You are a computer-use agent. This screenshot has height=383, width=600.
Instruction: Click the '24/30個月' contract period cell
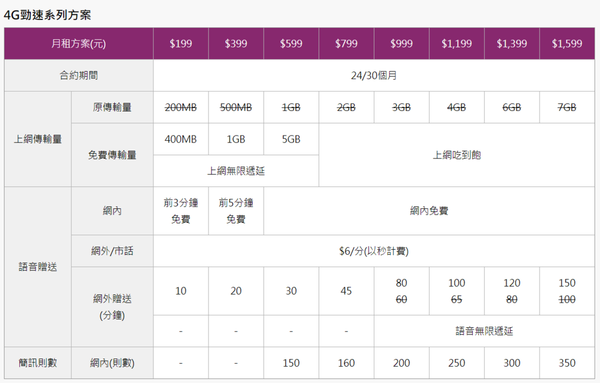pyautogui.click(x=374, y=75)
